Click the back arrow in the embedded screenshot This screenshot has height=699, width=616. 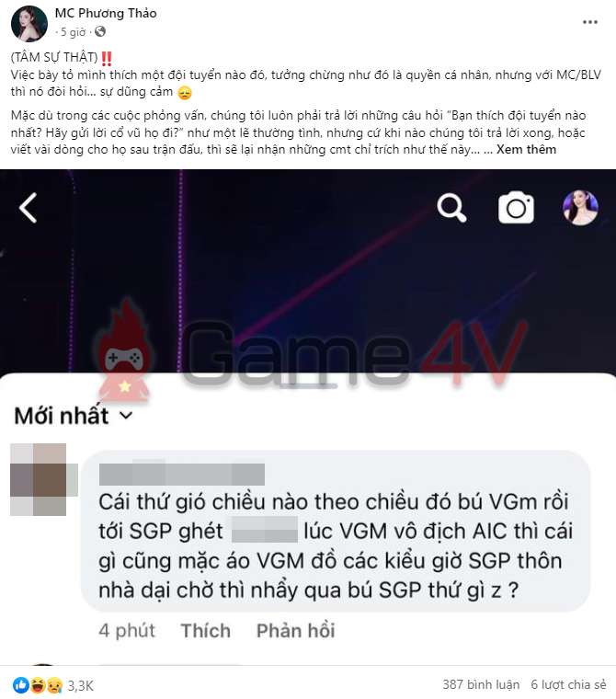tap(29, 208)
